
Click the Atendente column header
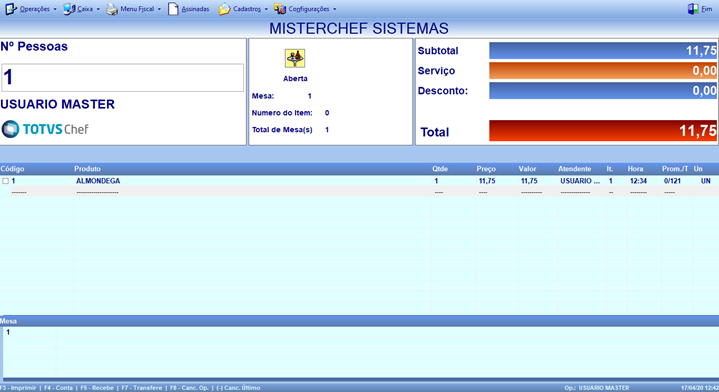pyautogui.click(x=575, y=169)
